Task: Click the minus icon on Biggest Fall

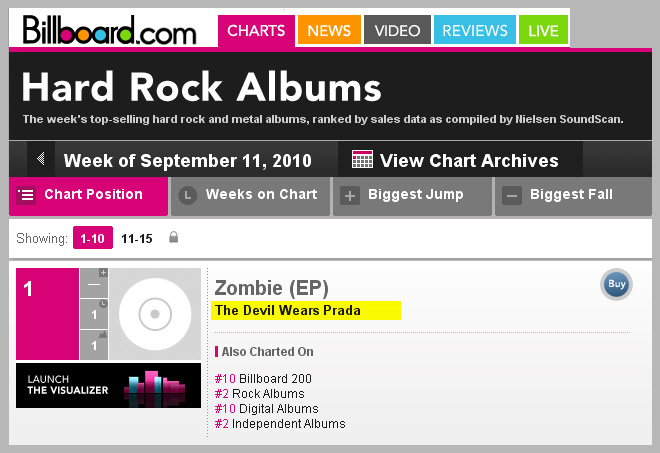Action: coord(512,196)
